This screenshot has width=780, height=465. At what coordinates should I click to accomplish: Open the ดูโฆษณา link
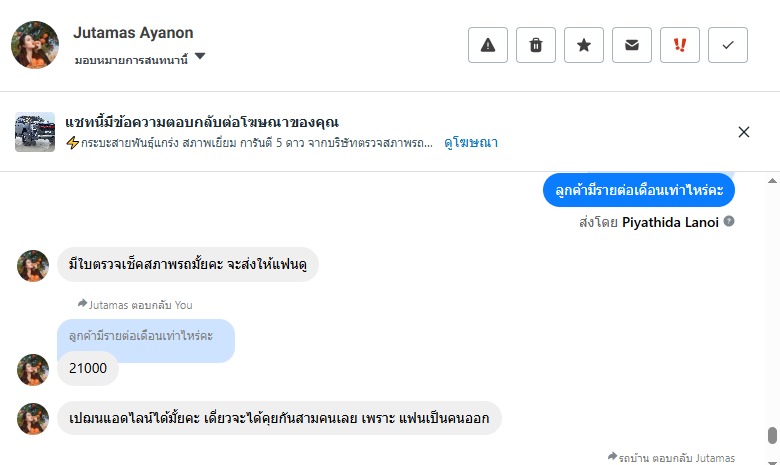pyautogui.click(x=471, y=143)
